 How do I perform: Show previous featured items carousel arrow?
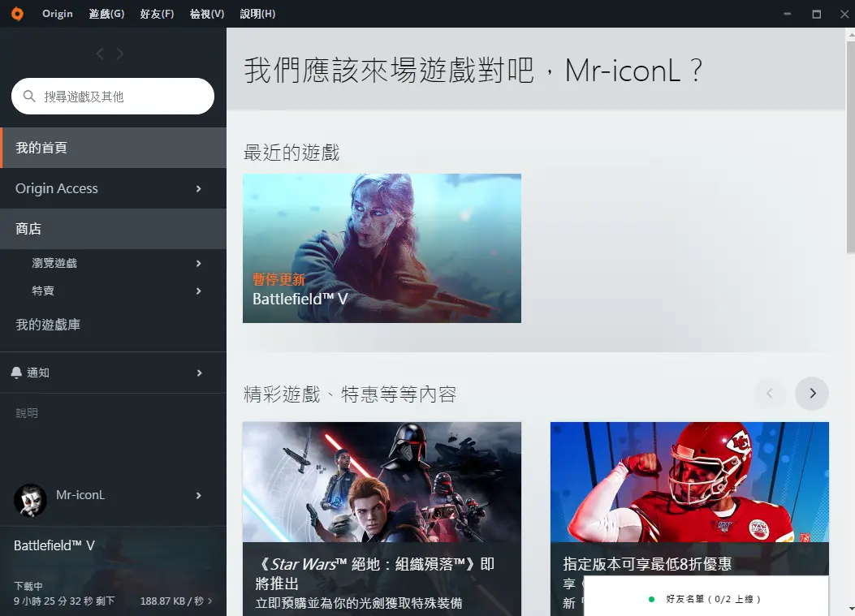click(x=770, y=394)
